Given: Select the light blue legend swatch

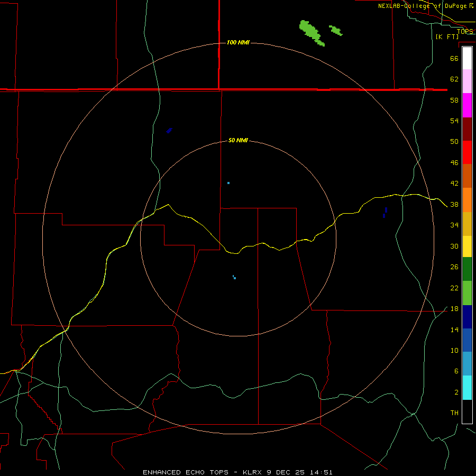Looking at the screenshot, I should (467, 364).
